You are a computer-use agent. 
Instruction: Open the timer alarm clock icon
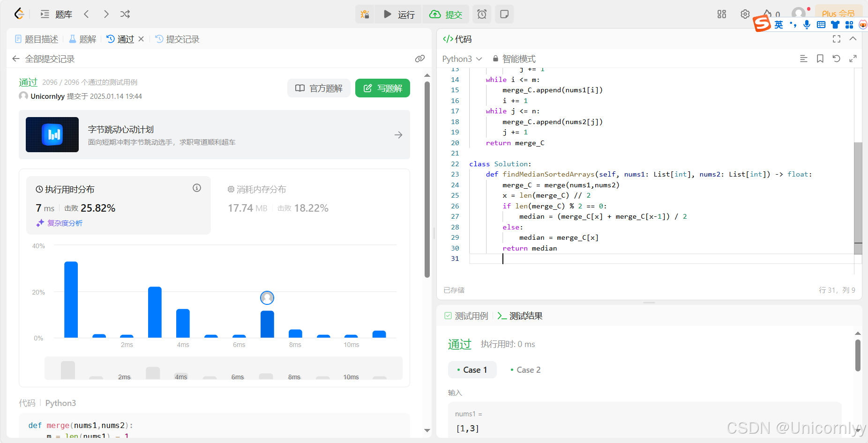(x=482, y=15)
